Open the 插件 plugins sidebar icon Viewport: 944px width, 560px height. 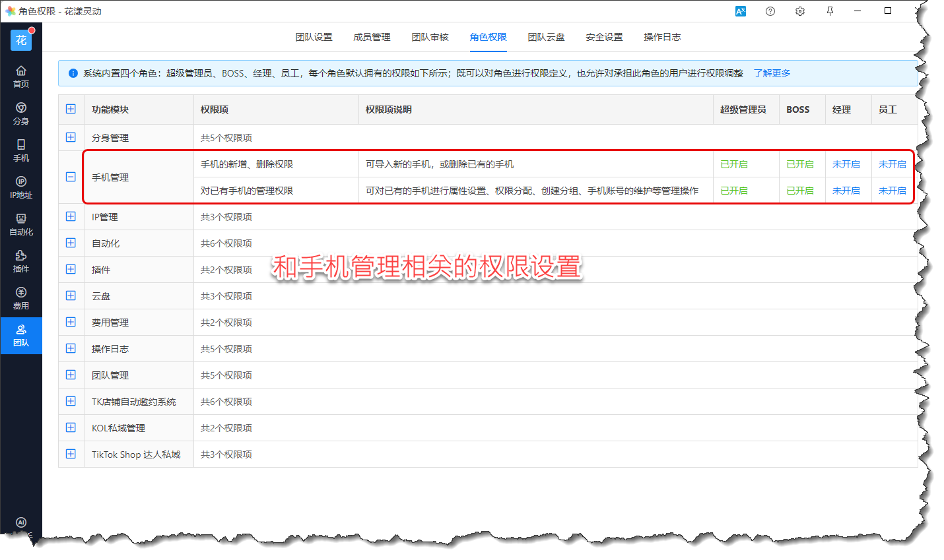click(x=21, y=261)
